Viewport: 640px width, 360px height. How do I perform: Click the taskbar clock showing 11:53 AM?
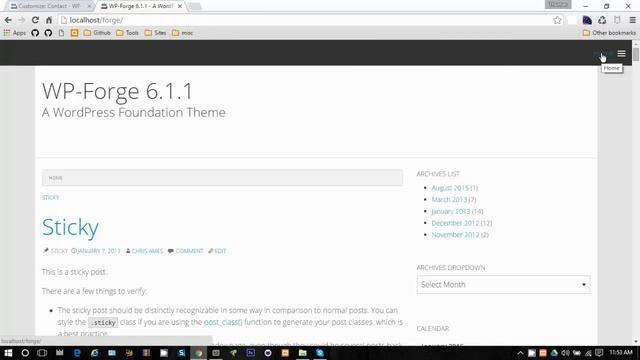pos(621,352)
